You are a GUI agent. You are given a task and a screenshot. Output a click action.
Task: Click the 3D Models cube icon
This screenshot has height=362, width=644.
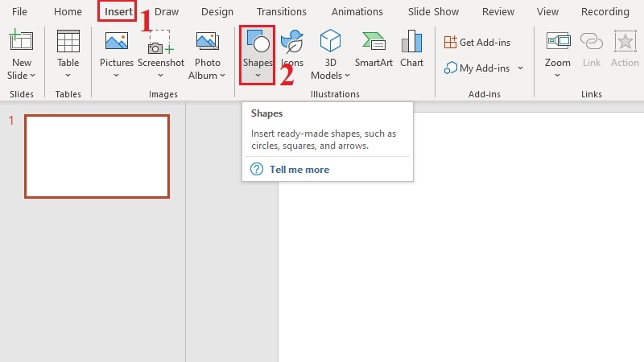pyautogui.click(x=330, y=41)
